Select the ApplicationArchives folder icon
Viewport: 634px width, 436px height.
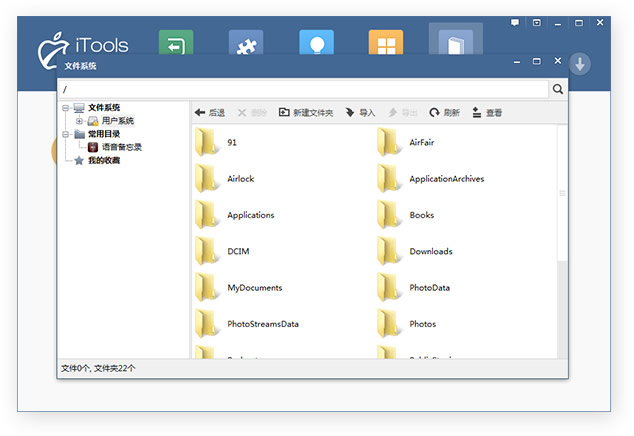389,178
